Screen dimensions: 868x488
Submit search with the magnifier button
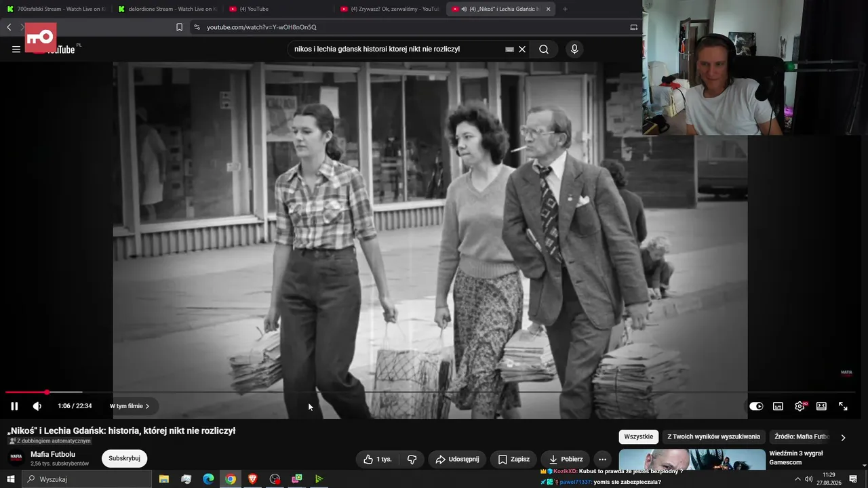(544, 49)
